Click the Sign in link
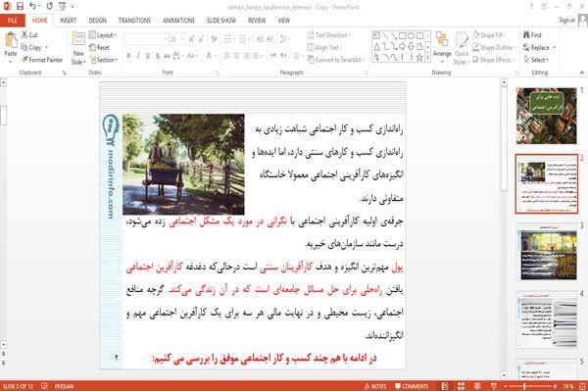Screen dimensions: 588x391 pos(566,21)
